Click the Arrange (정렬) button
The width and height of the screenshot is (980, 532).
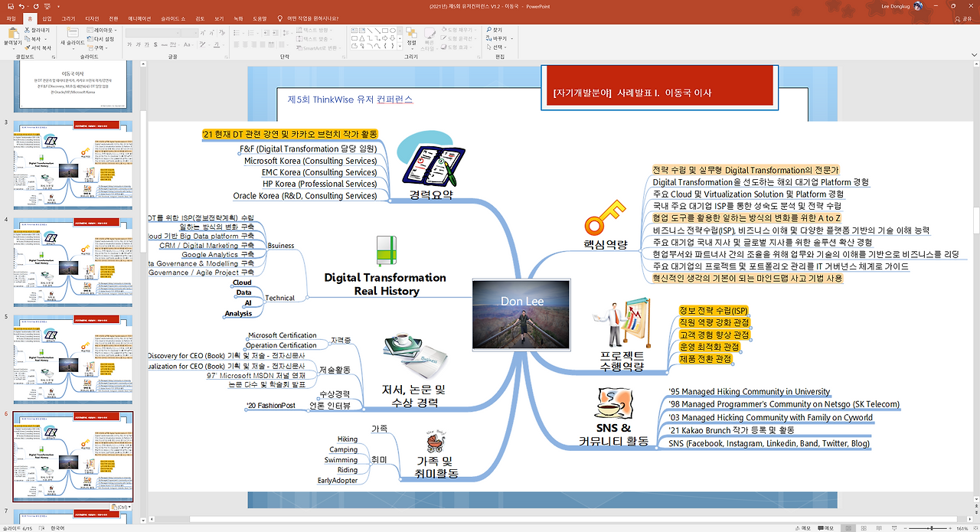(x=411, y=38)
